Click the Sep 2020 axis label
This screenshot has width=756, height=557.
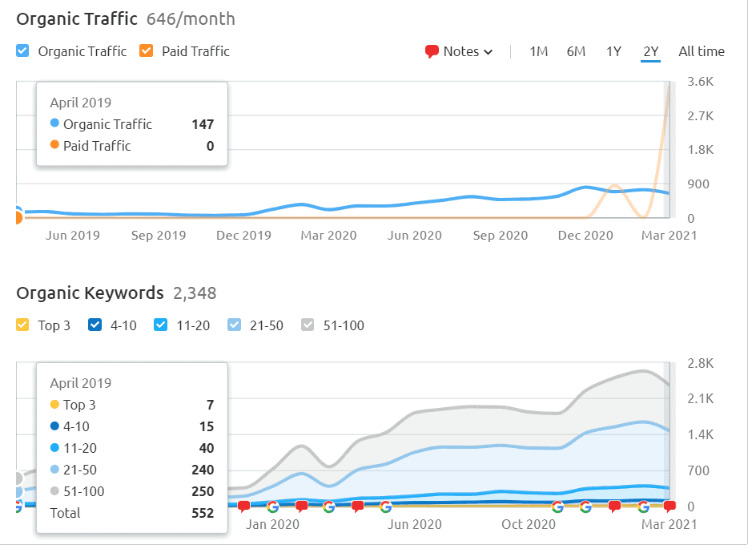point(501,235)
